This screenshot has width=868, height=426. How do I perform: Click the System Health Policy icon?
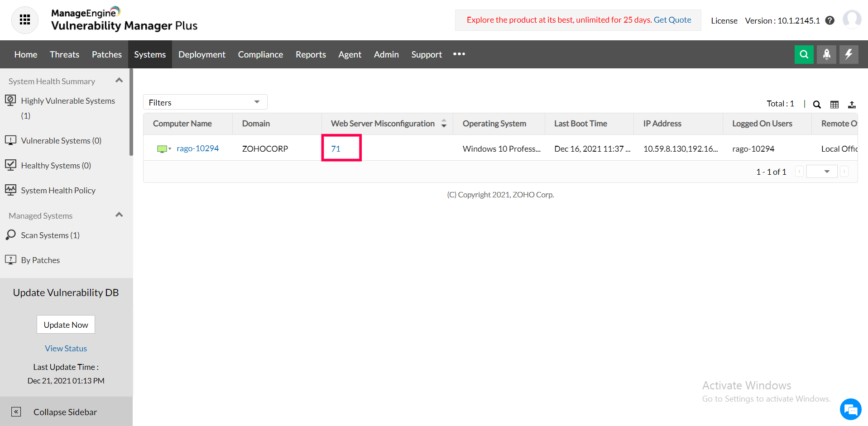[10, 190]
